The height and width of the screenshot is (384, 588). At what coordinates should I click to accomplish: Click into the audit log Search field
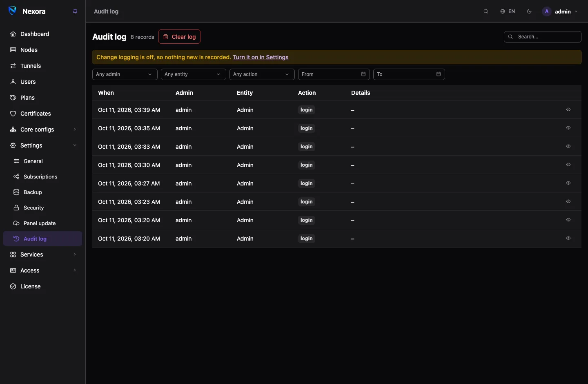click(x=543, y=37)
